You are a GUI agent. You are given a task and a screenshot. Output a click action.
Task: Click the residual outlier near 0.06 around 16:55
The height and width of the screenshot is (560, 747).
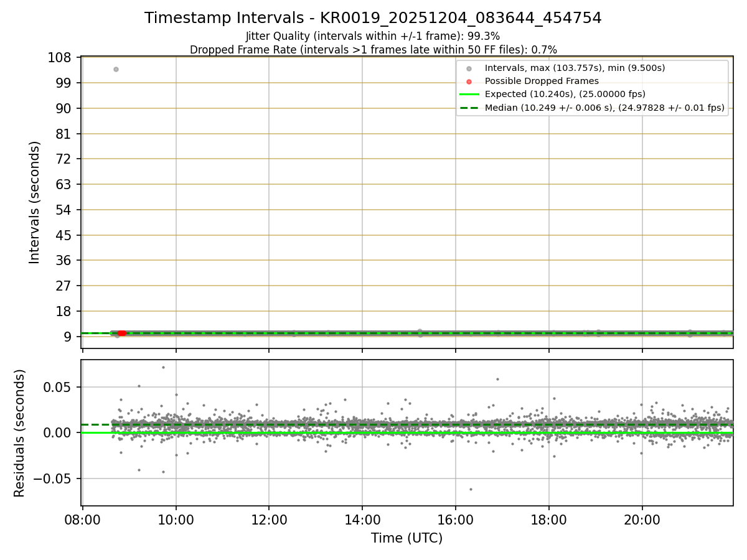tap(497, 379)
